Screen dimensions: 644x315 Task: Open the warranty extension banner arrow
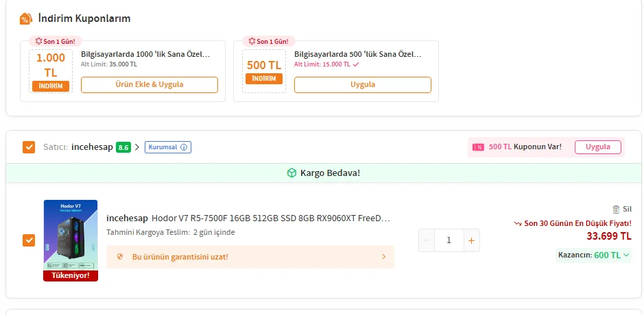click(383, 257)
